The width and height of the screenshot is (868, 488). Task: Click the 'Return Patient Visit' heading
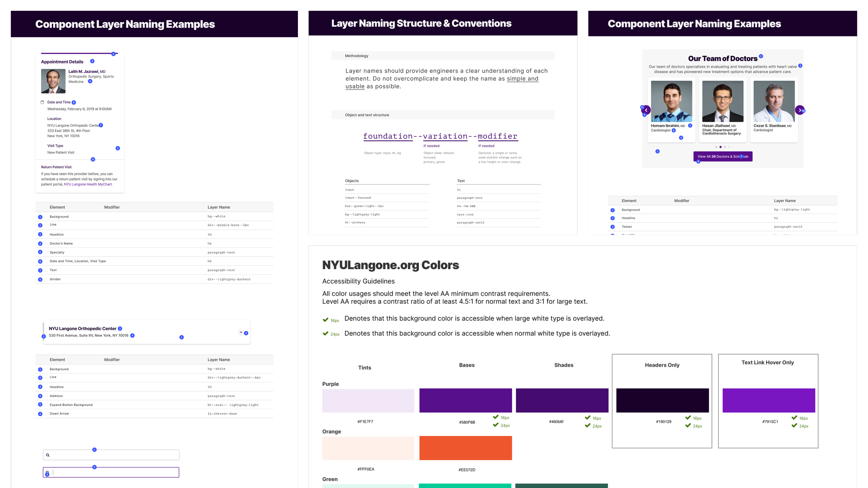[x=56, y=167]
